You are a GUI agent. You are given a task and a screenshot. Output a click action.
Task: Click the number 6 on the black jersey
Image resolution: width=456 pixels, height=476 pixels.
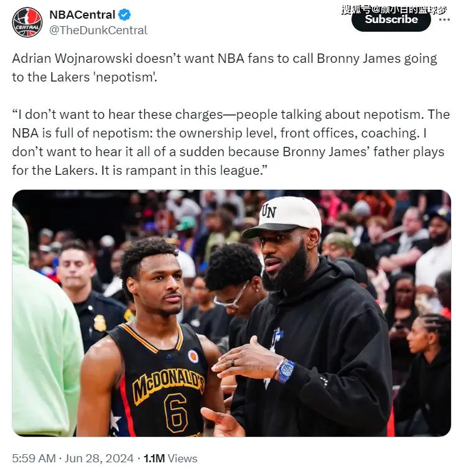[x=176, y=413]
